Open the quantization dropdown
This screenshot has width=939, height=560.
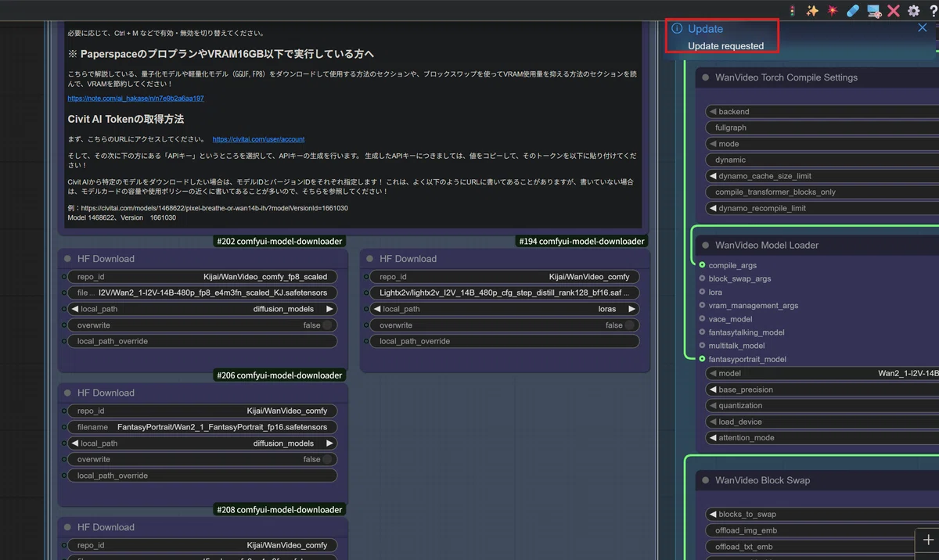point(822,405)
